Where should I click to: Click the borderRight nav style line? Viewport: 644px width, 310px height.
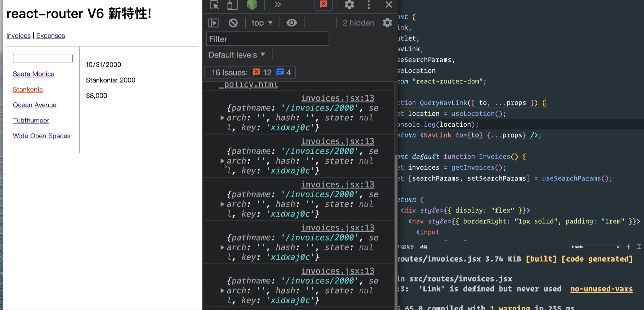tap(524, 221)
